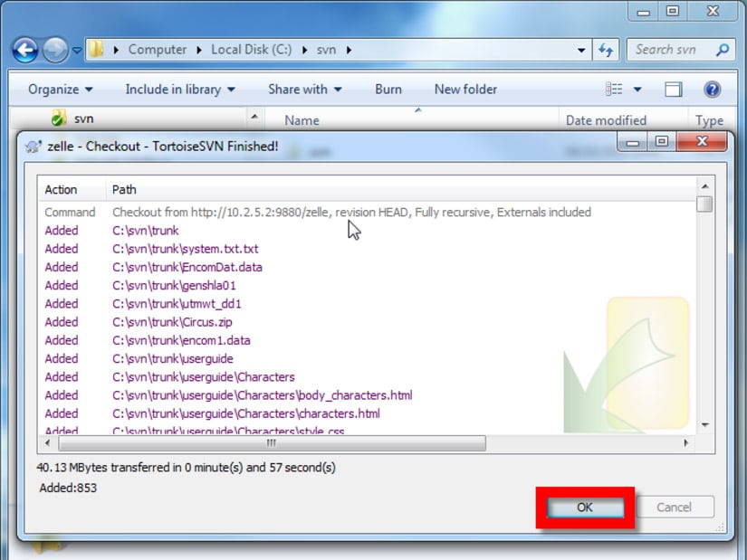Viewport: 747px width, 560px height.
Task: Click the OK button in checkout dialog
Action: pos(584,508)
